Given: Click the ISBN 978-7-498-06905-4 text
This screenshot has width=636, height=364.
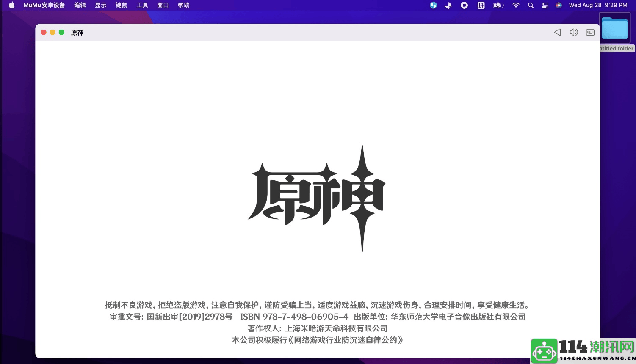Looking at the screenshot, I should 294,317.
